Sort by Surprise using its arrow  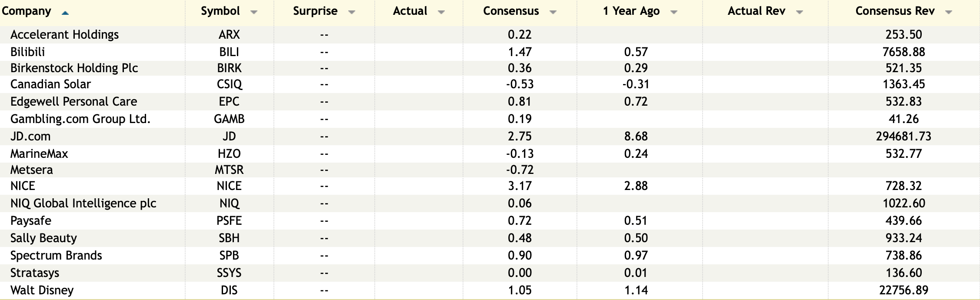pos(352,12)
